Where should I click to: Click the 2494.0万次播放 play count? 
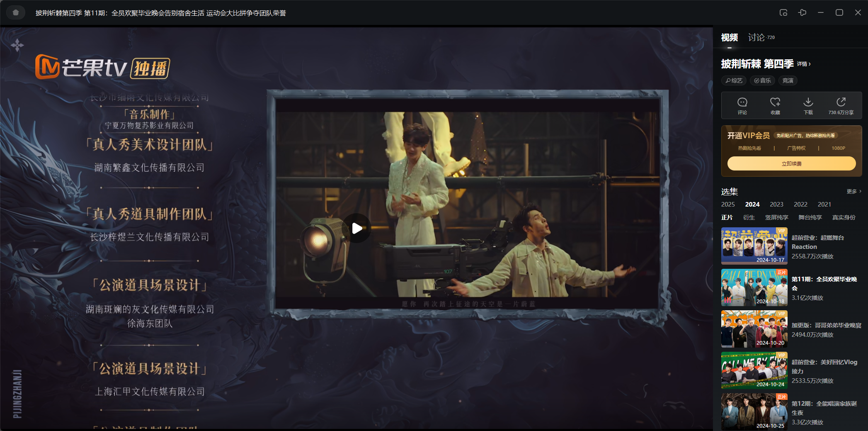click(x=812, y=335)
